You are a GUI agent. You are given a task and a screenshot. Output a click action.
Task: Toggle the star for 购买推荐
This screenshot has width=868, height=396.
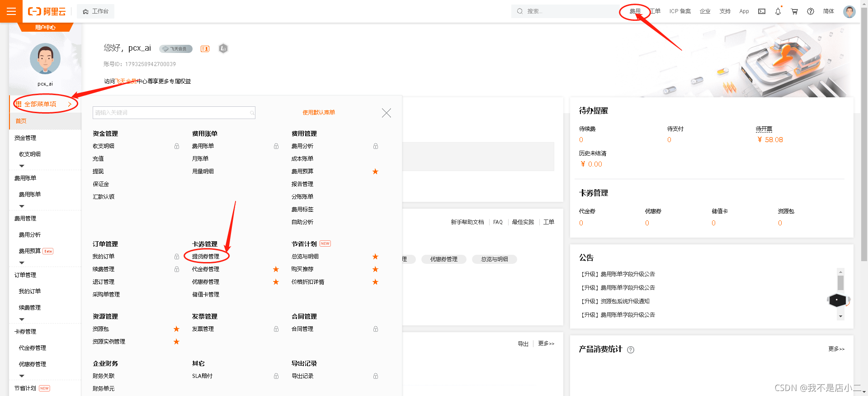point(375,269)
